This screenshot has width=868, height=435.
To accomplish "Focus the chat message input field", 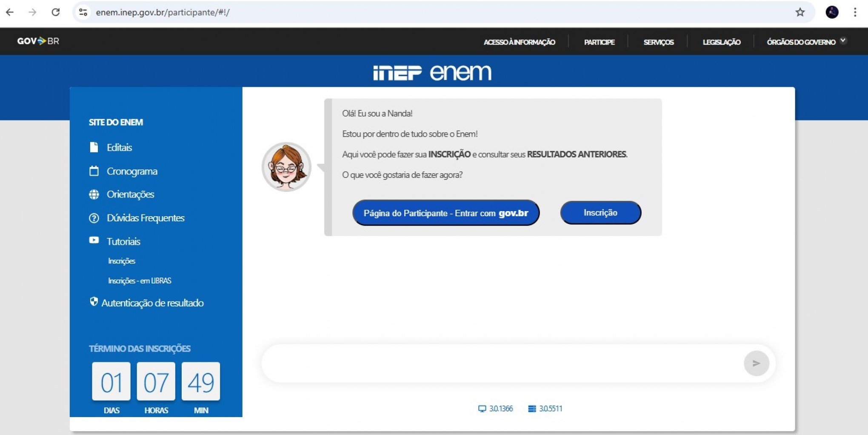I will [x=502, y=363].
